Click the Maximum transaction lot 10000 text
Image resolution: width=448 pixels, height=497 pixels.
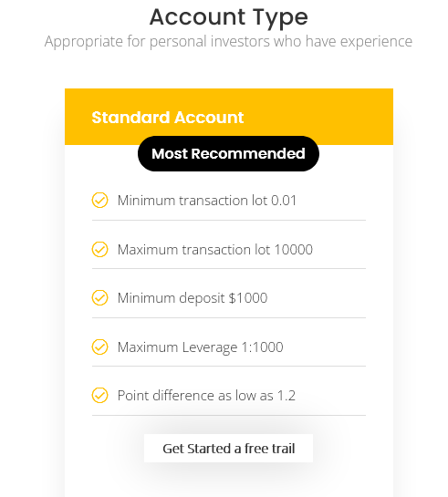point(215,250)
